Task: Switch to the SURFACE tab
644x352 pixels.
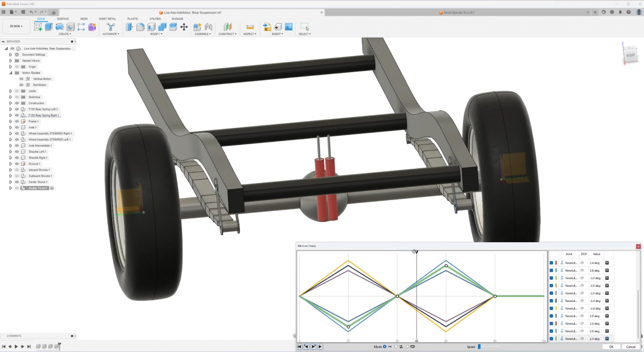Action: [63, 19]
